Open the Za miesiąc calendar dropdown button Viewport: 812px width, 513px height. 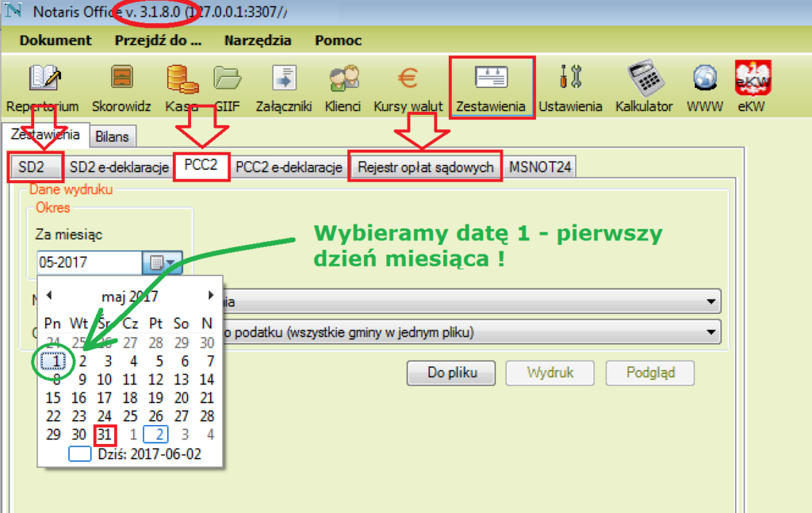point(162,262)
